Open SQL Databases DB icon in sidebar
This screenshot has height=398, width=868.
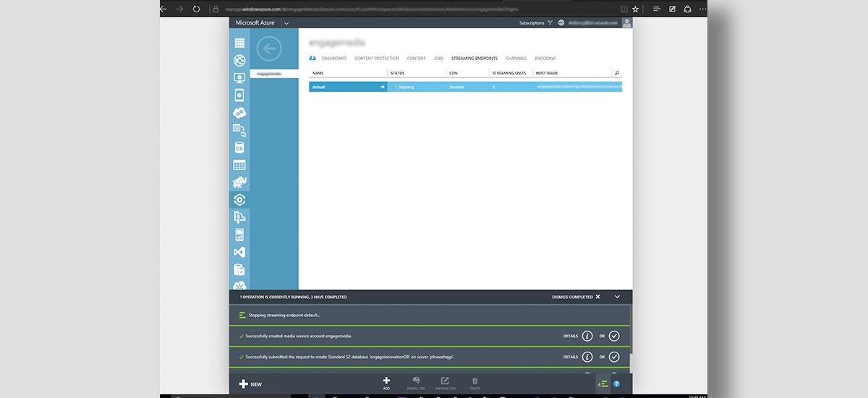239,148
